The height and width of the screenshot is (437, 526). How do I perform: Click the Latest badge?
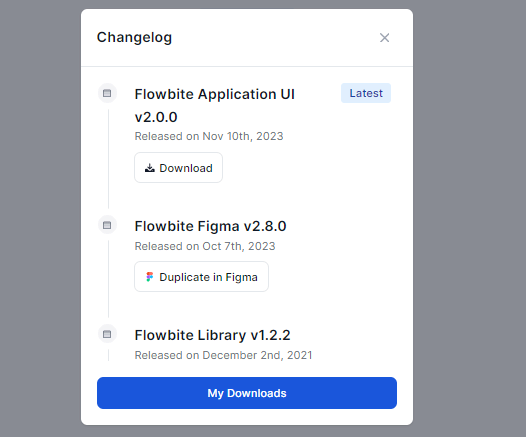(366, 93)
